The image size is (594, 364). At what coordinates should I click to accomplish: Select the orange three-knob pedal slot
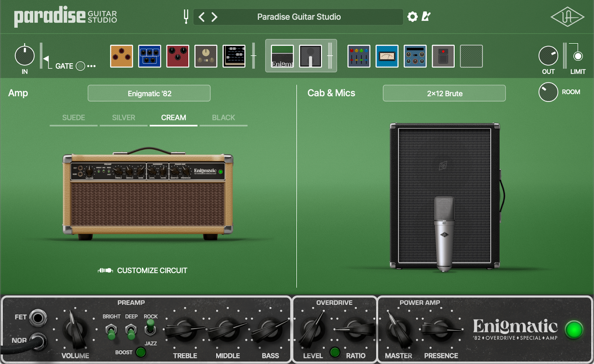[x=121, y=56]
